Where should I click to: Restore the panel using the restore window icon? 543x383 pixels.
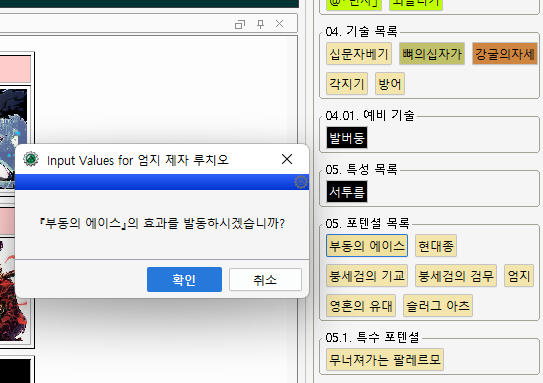[240, 24]
